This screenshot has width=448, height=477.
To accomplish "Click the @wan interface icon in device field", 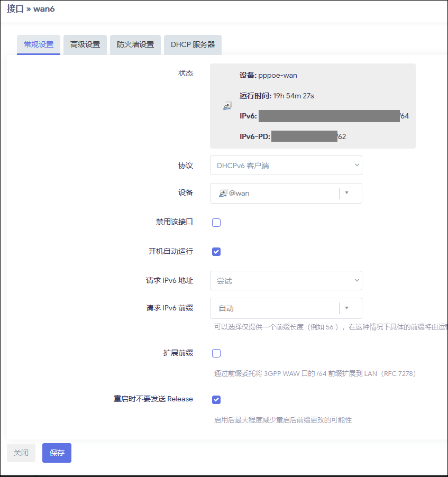I will [223, 193].
